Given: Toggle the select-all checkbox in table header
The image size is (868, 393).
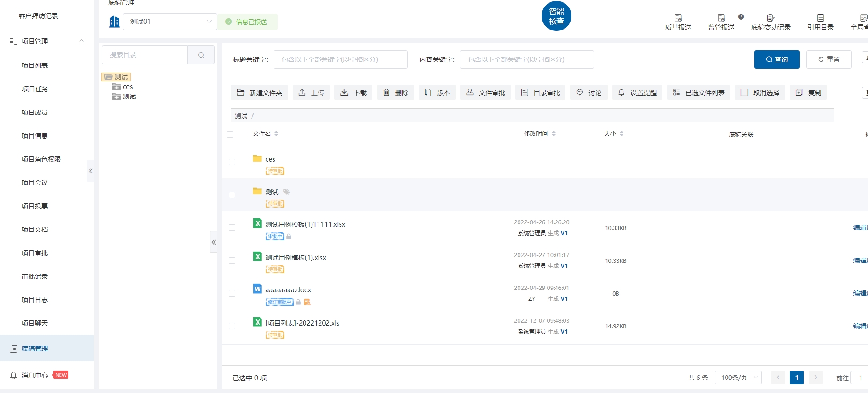Looking at the screenshot, I should click(x=230, y=134).
